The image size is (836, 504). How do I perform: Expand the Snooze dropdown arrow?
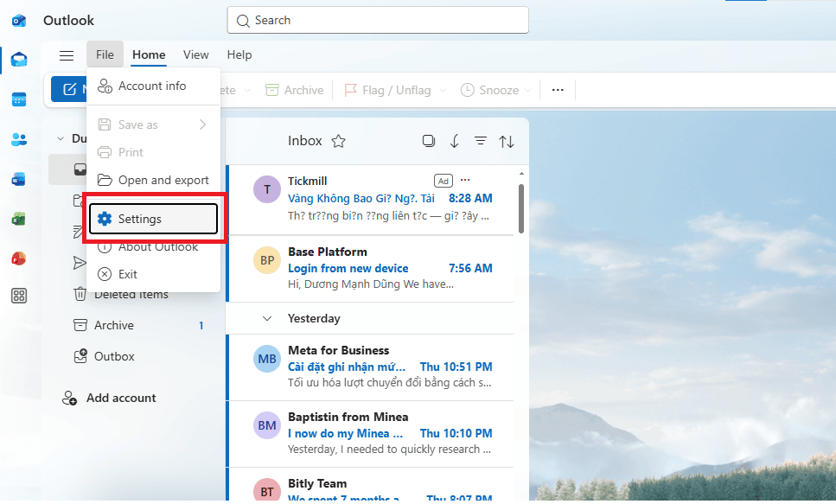coord(527,91)
